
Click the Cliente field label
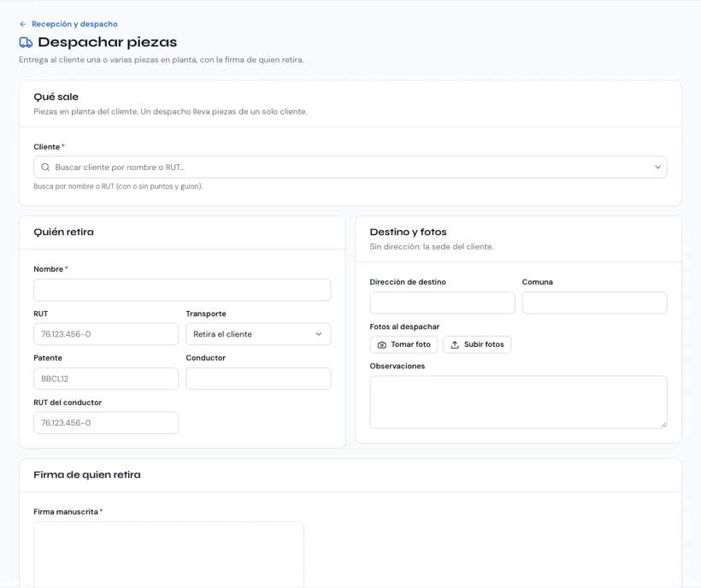pyautogui.click(x=46, y=147)
